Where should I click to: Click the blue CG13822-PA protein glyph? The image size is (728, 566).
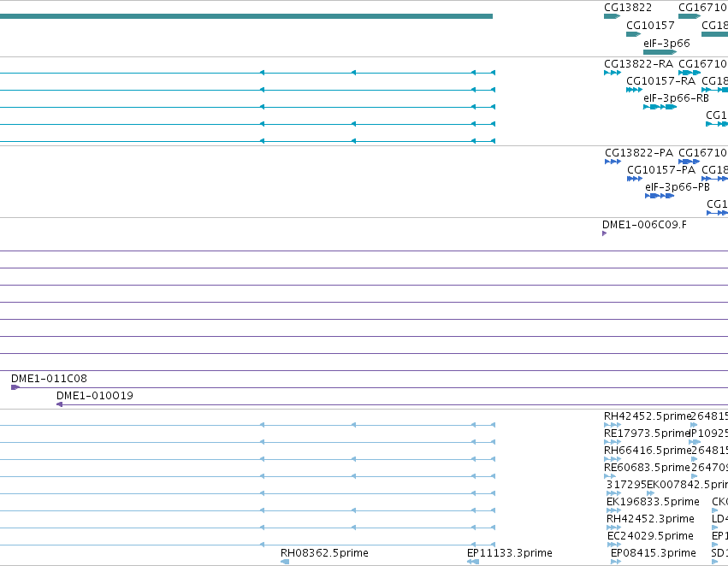[x=613, y=162]
